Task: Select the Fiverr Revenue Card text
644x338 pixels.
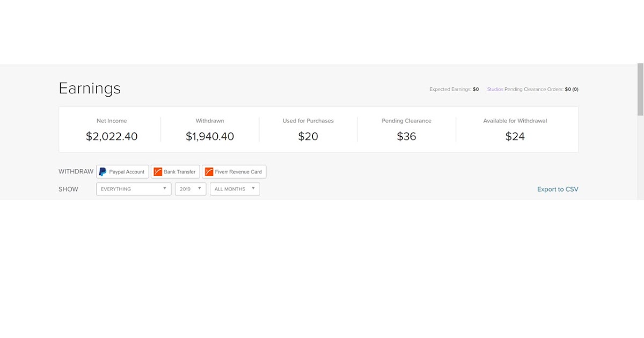Action: (238, 172)
